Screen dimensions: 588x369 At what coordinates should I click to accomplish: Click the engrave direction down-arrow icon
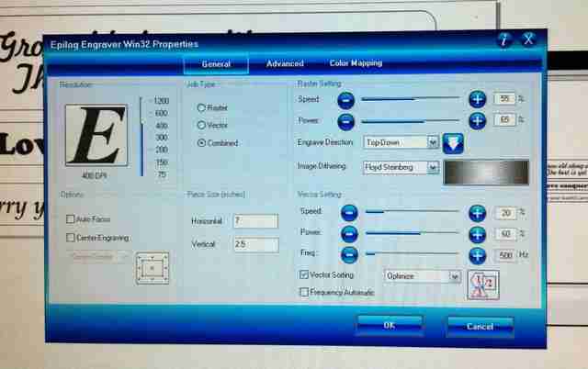click(x=453, y=143)
